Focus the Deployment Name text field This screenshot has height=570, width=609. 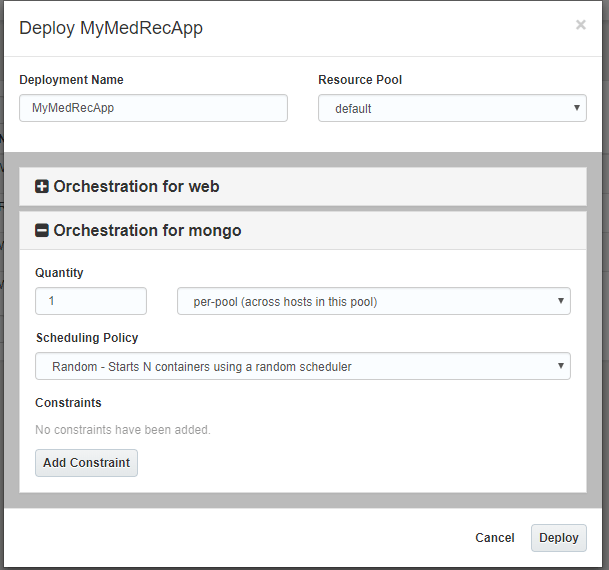click(153, 108)
